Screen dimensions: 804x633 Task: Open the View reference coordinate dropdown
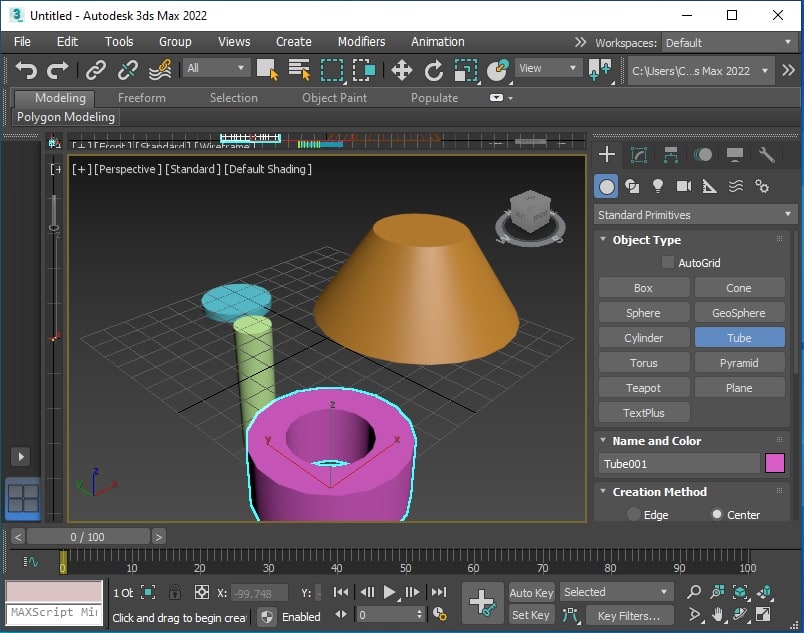[547, 68]
